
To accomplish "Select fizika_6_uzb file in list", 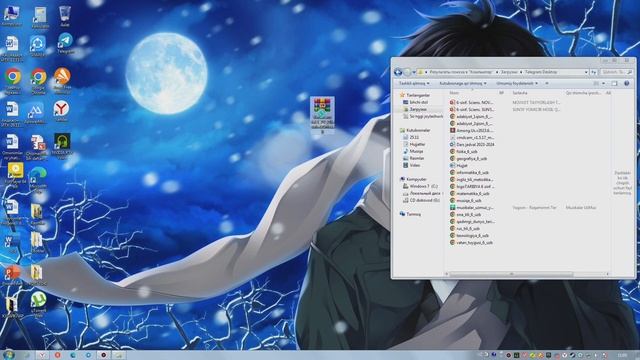I will click(x=464, y=151).
